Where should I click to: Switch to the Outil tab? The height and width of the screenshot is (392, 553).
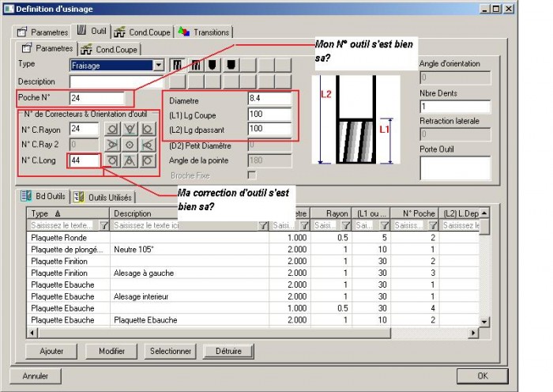coord(92,31)
